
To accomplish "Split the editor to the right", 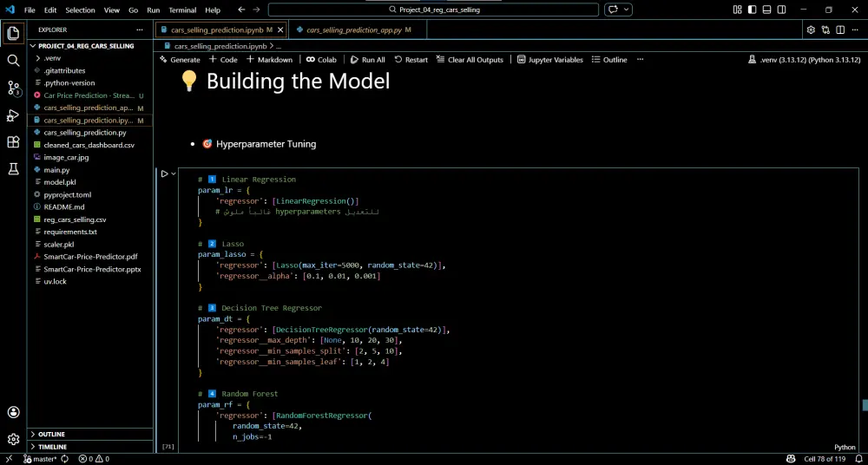I will click(840, 29).
